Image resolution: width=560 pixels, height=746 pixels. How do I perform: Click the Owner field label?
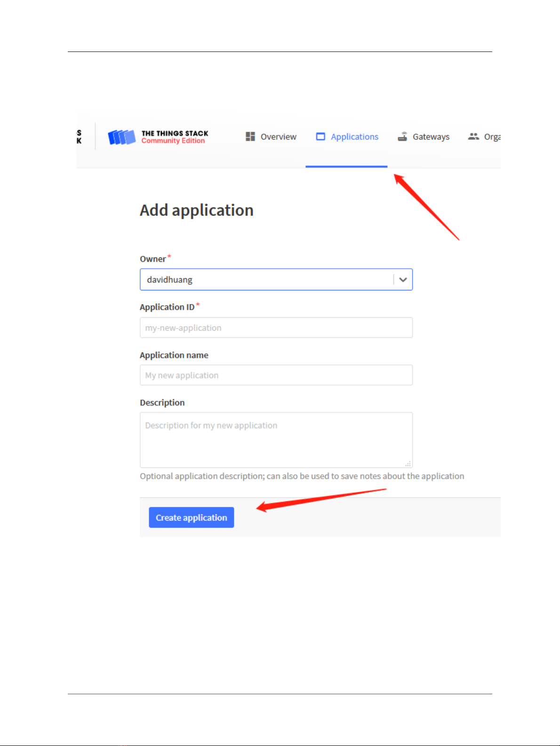153,259
